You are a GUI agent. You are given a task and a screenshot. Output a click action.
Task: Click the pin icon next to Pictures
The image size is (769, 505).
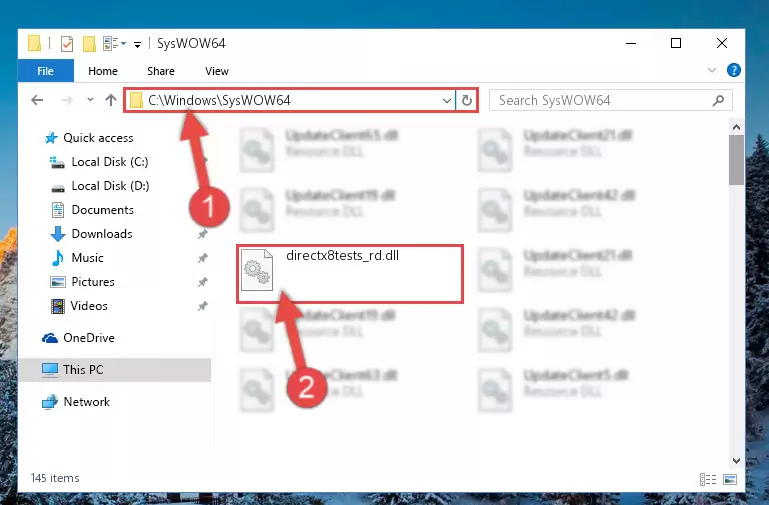(x=203, y=282)
